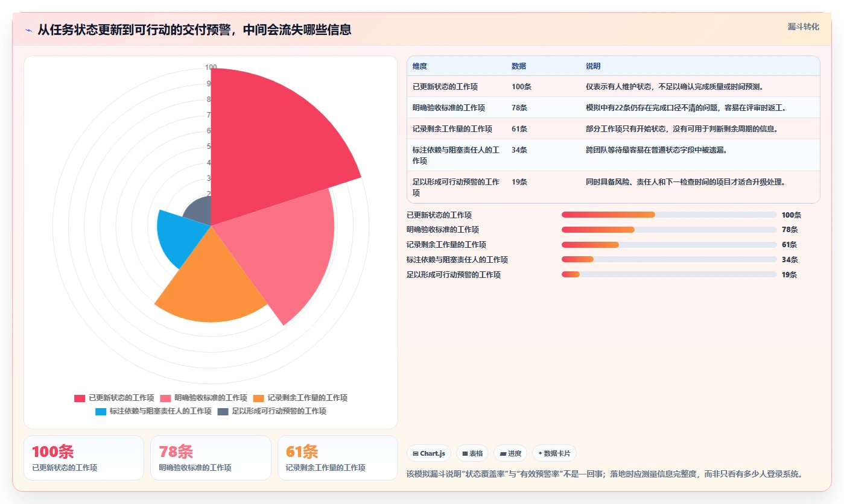
Task: Click the footer note starting 该模拟漏斗说明
Action: (605, 474)
